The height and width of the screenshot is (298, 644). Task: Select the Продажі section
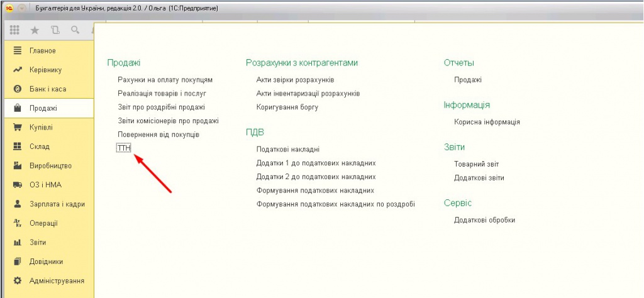tap(49, 108)
